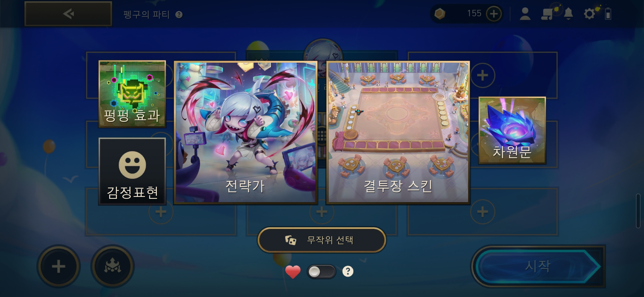Open the 차원문 portal tile
Image resolution: width=644 pixels, height=297 pixels.
tap(512, 130)
